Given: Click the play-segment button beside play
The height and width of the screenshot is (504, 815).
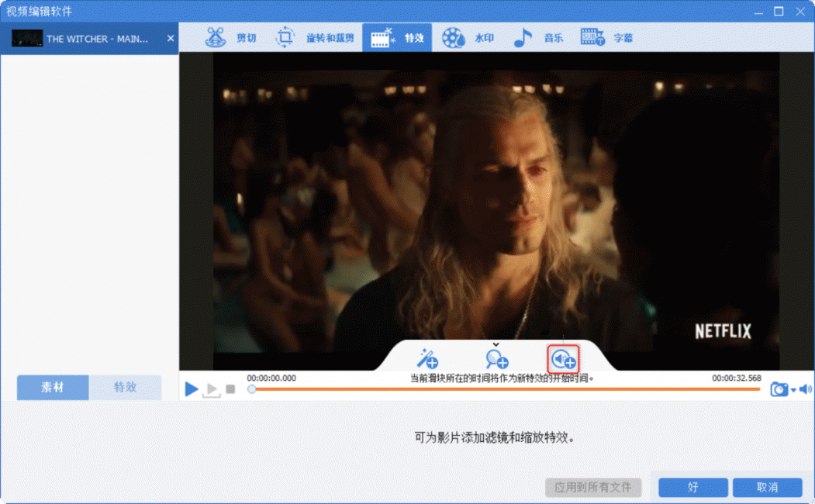Looking at the screenshot, I should point(211,390).
